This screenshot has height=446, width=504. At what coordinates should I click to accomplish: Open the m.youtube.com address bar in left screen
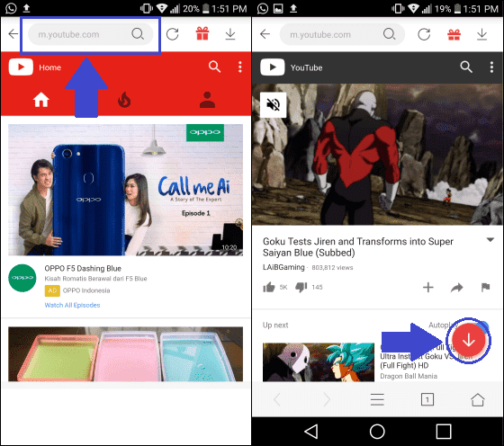point(90,34)
